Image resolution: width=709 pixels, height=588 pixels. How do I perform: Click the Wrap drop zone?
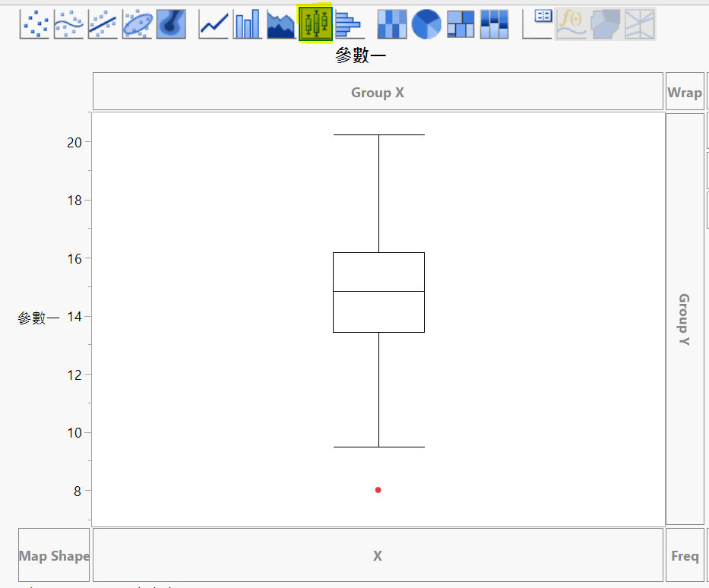[x=685, y=91]
